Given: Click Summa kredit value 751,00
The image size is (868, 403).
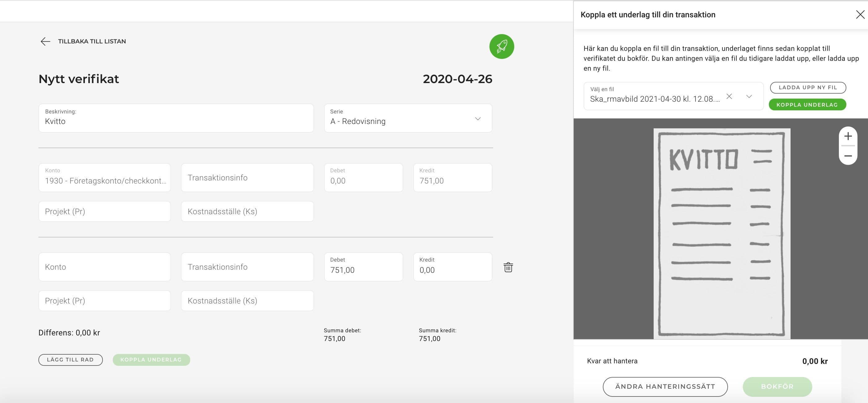Looking at the screenshot, I should coord(429,339).
